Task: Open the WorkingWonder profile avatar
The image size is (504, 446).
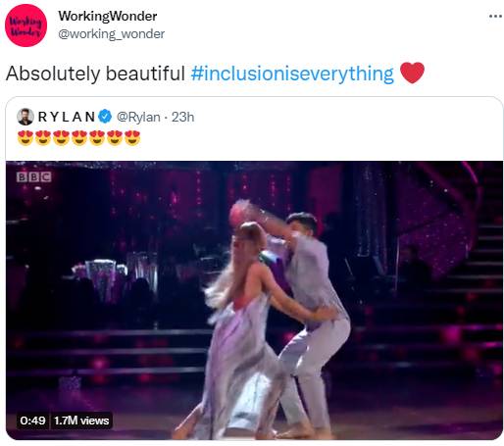Action: click(25, 25)
